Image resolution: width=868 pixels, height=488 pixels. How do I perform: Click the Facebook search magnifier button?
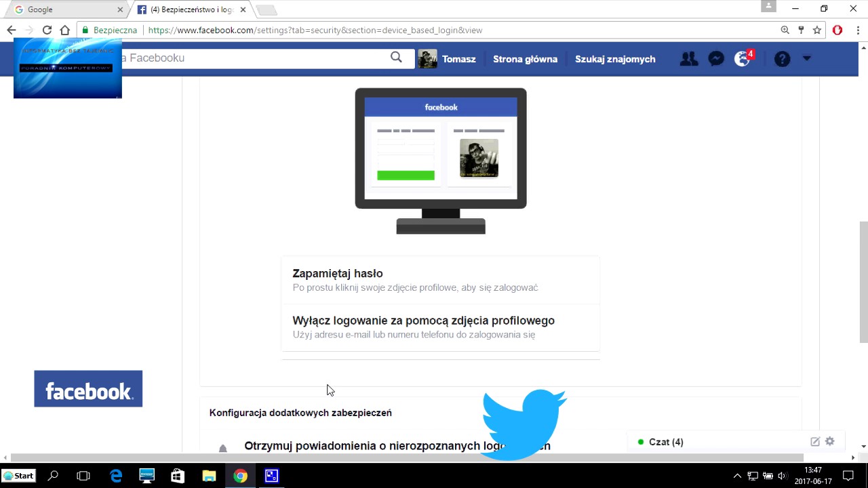click(x=397, y=58)
